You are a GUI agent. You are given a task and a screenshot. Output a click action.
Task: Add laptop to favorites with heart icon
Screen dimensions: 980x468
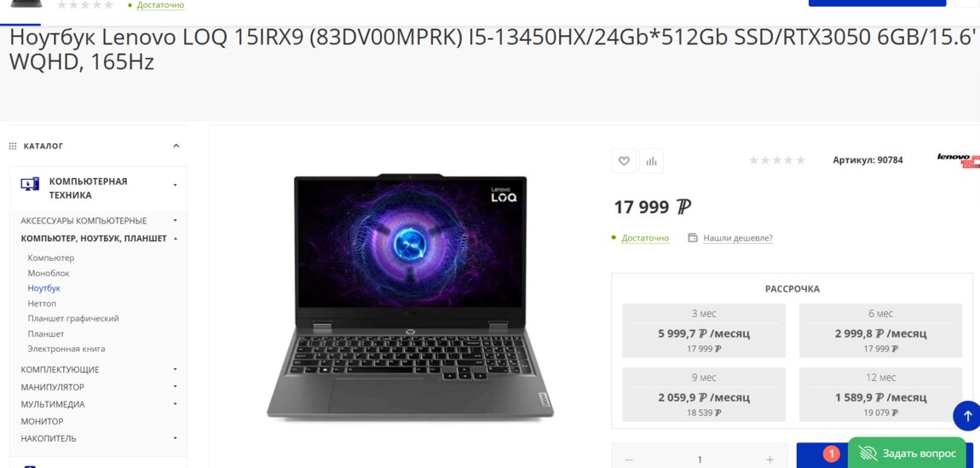click(x=624, y=160)
